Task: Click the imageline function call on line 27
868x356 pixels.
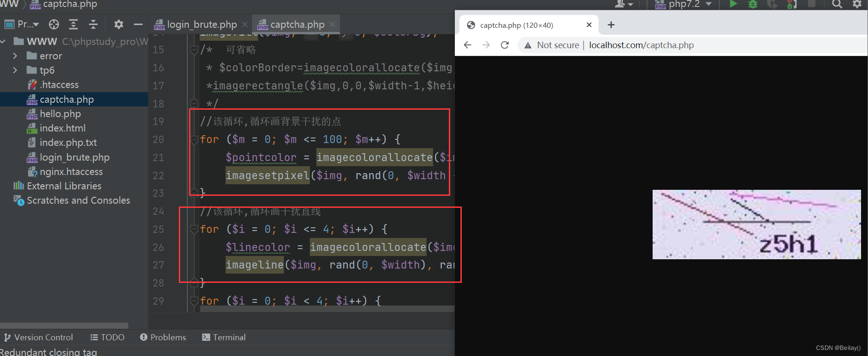Action: (255, 265)
